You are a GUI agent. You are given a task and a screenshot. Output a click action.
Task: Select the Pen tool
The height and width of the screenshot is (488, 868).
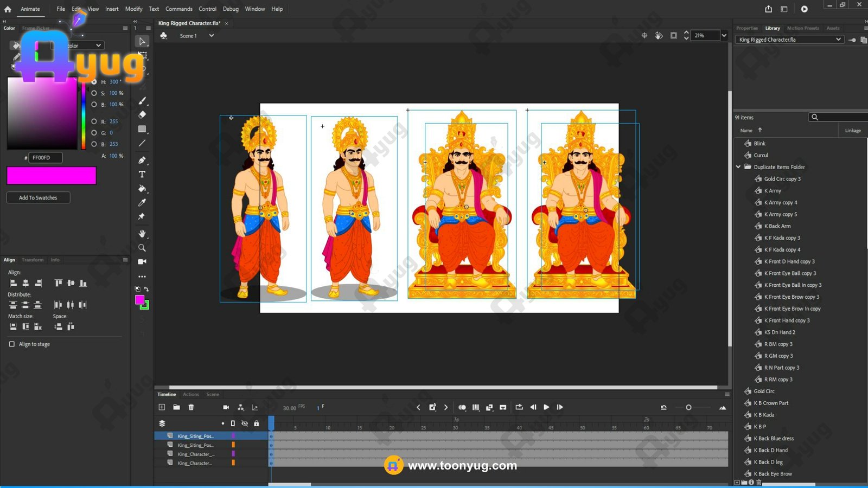142,160
